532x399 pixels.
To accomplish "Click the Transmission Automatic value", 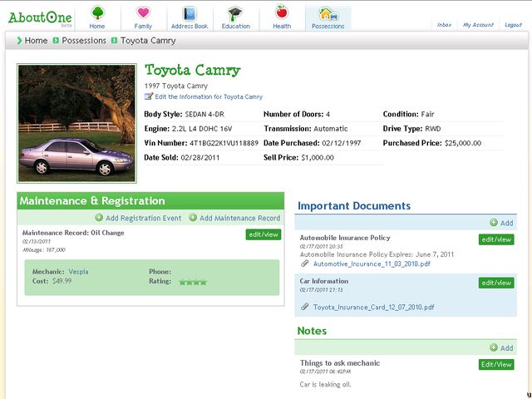I will (331, 129).
